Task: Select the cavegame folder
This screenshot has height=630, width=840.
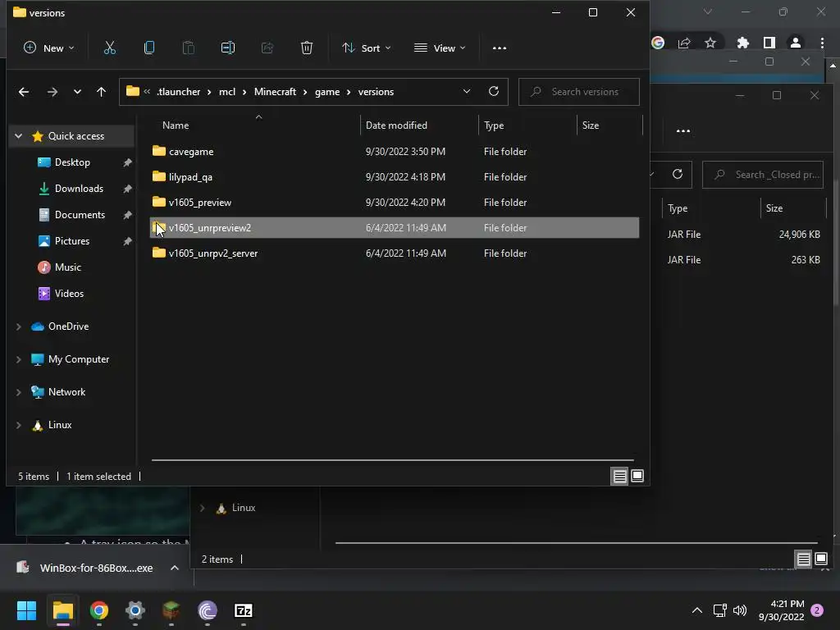Action: (395, 152)
